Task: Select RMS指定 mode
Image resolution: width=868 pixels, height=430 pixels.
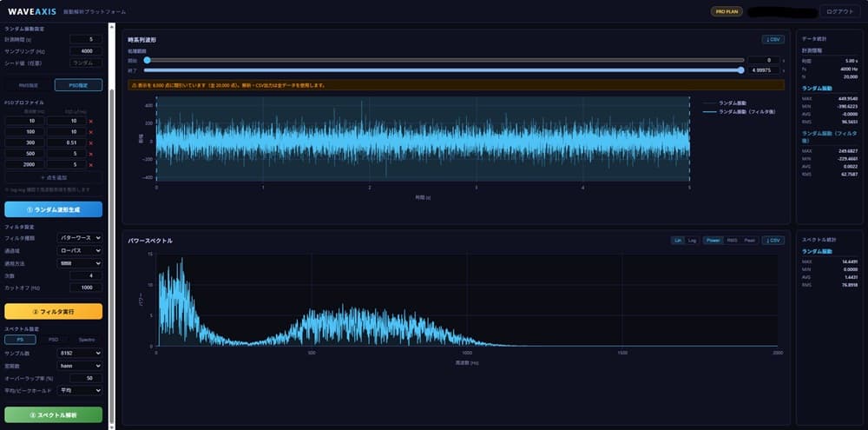Action: pyautogui.click(x=29, y=85)
